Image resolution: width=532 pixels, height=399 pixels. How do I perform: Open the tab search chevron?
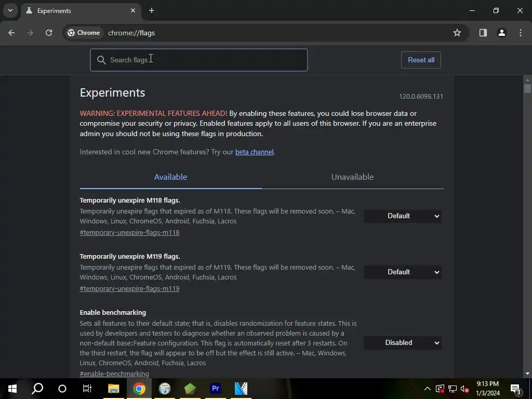point(10,10)
